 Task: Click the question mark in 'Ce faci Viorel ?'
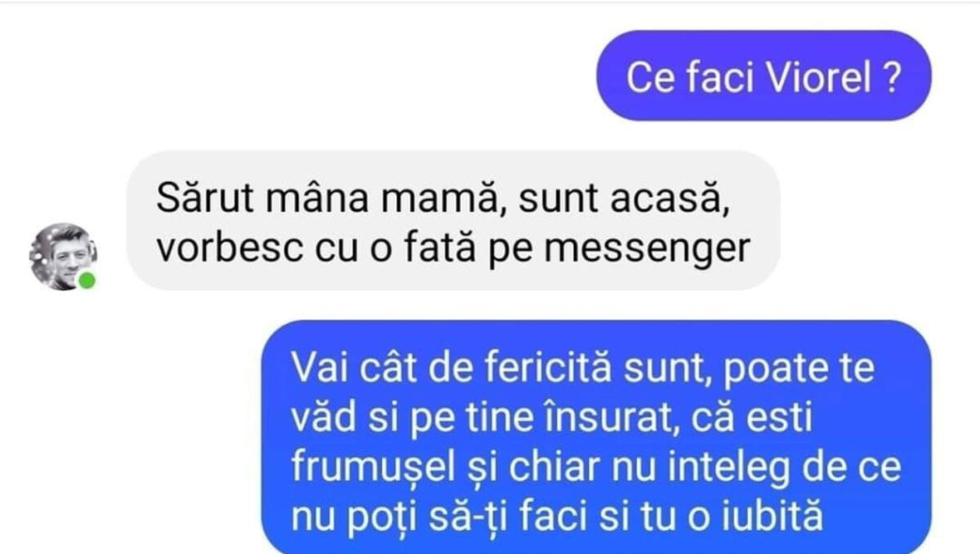click(x=894, y=78)
